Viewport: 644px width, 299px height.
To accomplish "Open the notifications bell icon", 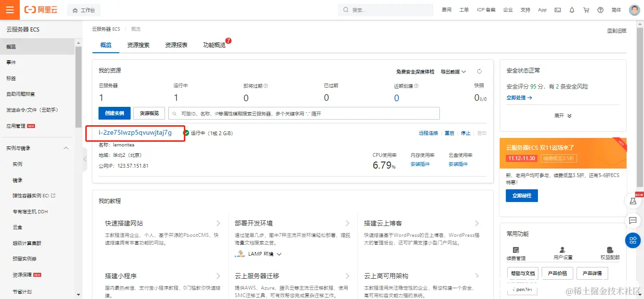I will [572, 10].
